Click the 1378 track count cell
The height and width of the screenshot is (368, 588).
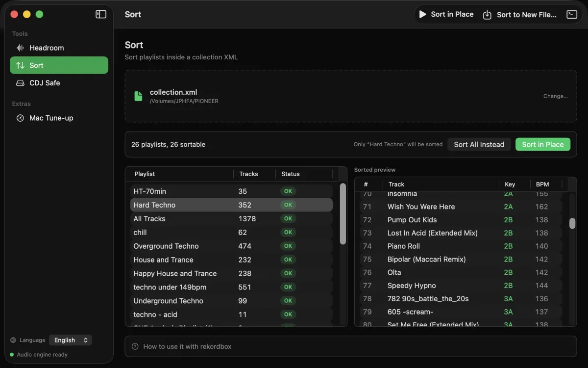(247, 219)
